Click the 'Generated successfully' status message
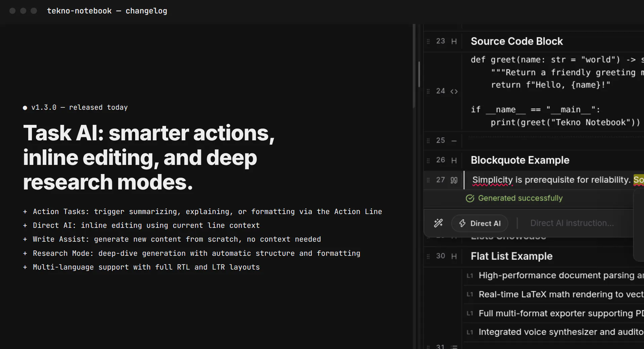 coord(520,198)
